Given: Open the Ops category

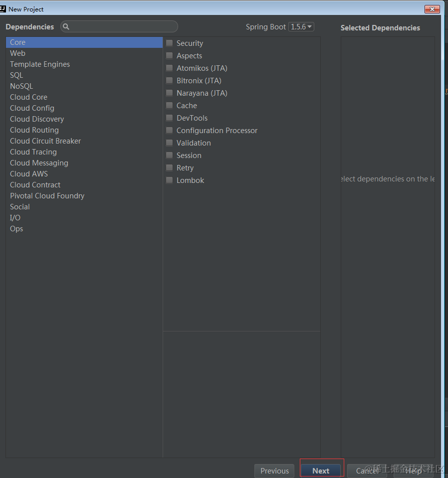Looking at the screenshot, I should coord(84,229).
